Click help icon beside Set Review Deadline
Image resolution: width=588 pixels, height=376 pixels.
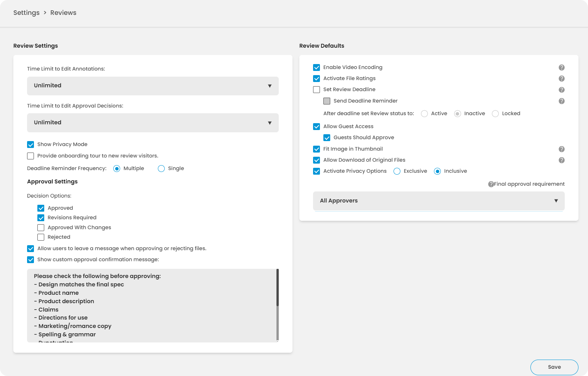click(561, 90)
